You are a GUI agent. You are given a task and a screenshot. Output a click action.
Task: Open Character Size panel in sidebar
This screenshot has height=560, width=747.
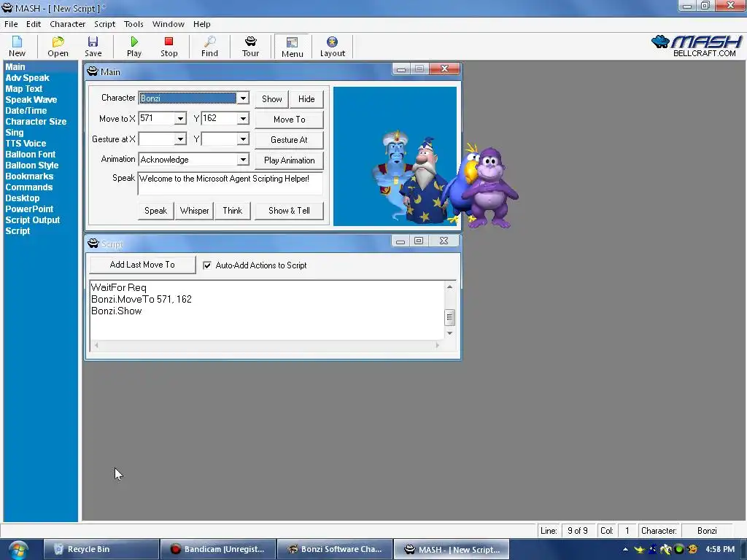(x=36, y=122)
